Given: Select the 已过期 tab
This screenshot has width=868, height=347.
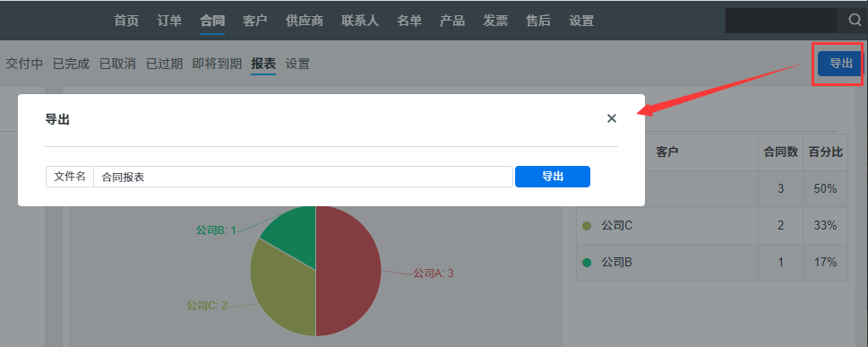Looking at the screenshot, I should [165, 64].
